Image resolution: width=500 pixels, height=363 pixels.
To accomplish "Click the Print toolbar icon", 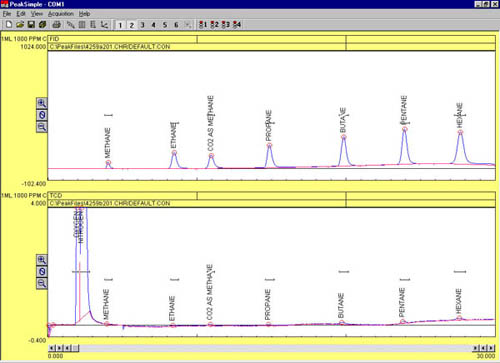I will tap(57, 25).
